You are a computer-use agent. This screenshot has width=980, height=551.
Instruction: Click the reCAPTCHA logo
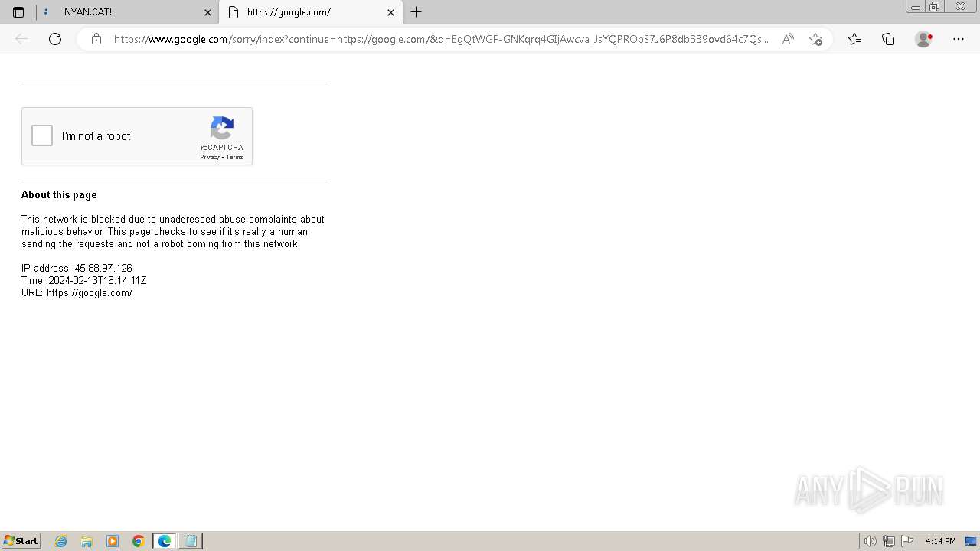[222, 128]
